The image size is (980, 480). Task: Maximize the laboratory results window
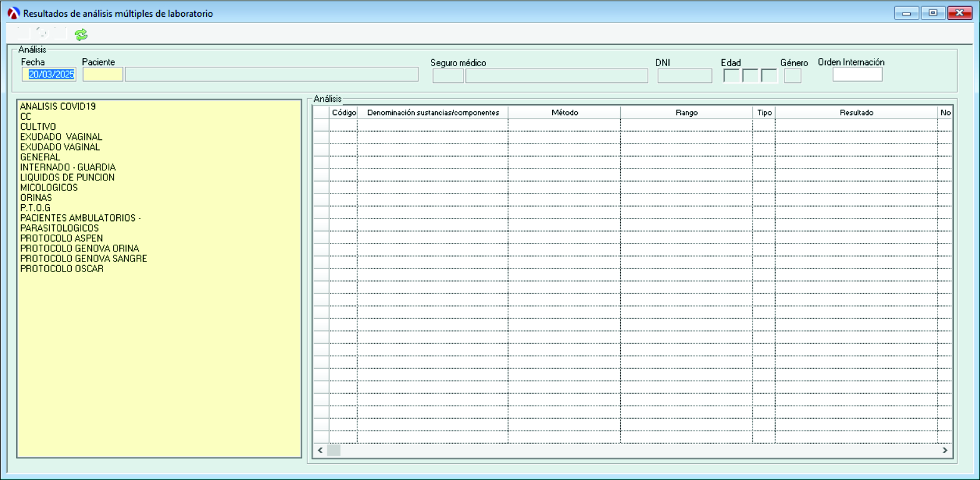[933, 13]
